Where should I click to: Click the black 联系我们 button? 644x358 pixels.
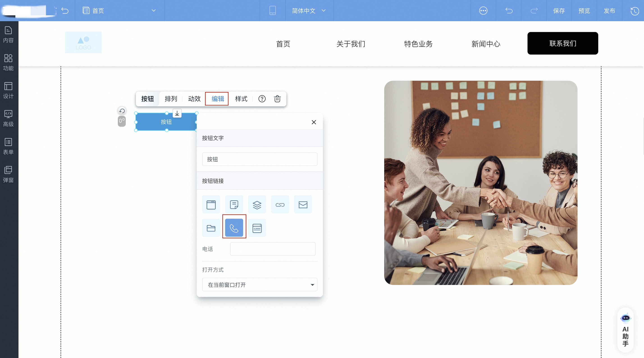coord(562,43)
